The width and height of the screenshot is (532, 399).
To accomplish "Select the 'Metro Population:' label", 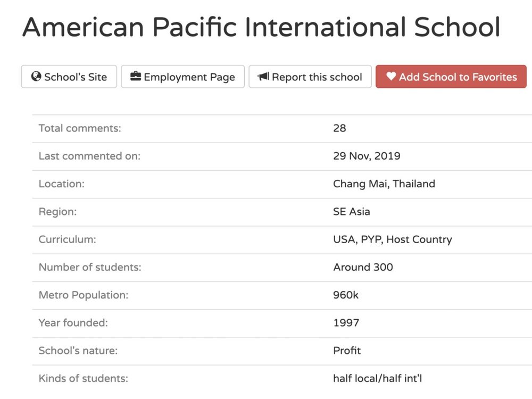I will point(84,295).
